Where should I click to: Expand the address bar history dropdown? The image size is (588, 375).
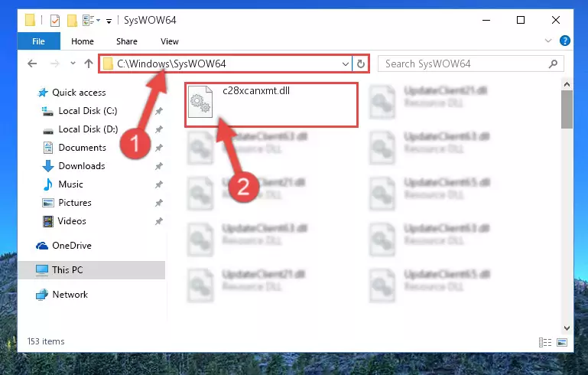point(346,64)
